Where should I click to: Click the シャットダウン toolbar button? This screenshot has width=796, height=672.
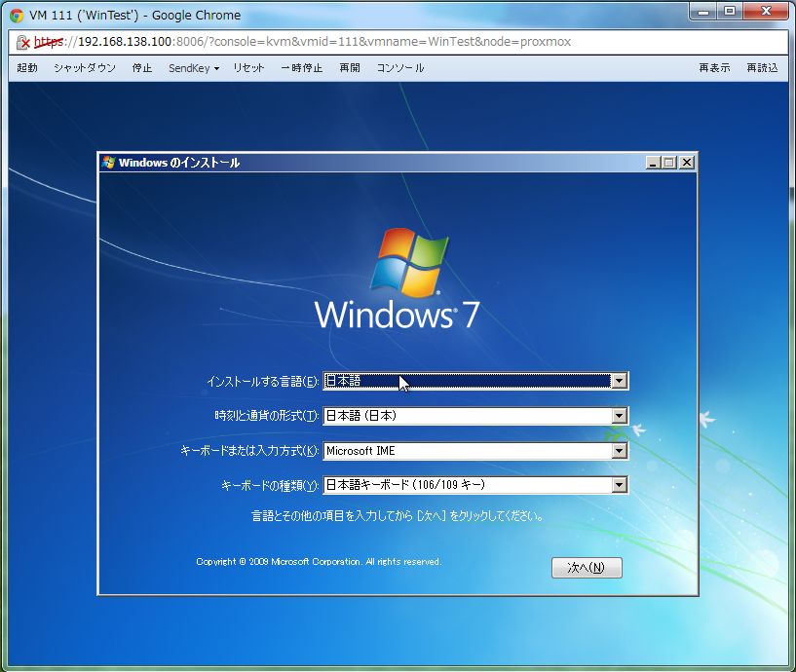(85, 68)
